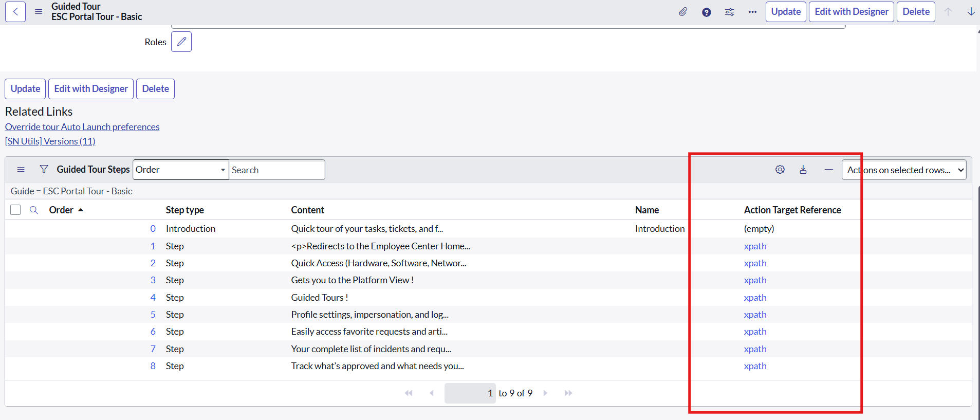Open the xpath link for step 8
Viewport: 980px width, 420px height.
click(755, 366)
